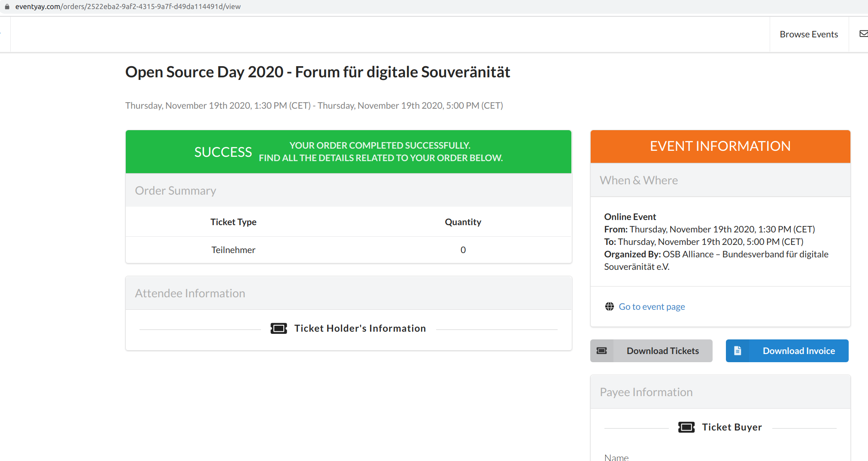Click the lock icon in the address bar

coord(7,6)
